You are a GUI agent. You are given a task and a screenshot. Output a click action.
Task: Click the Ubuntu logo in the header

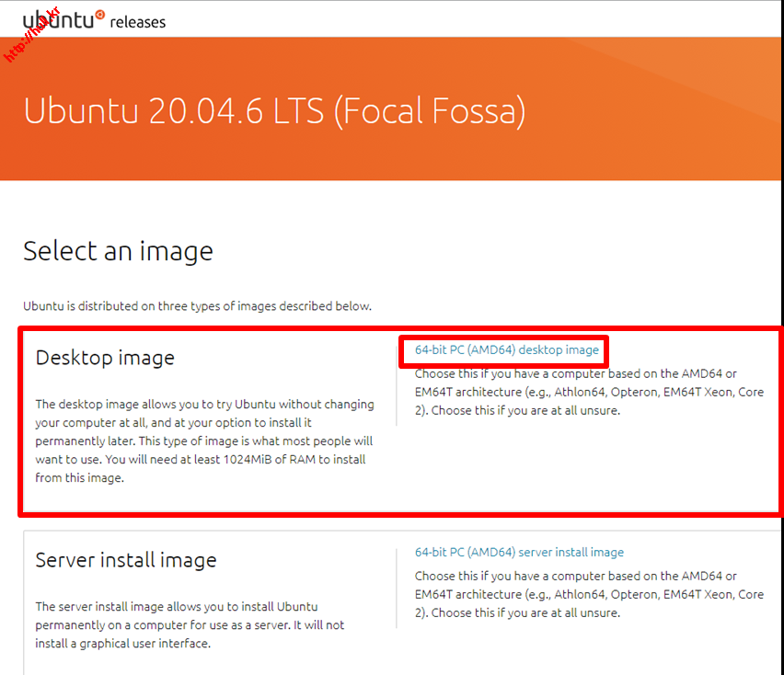63,19
